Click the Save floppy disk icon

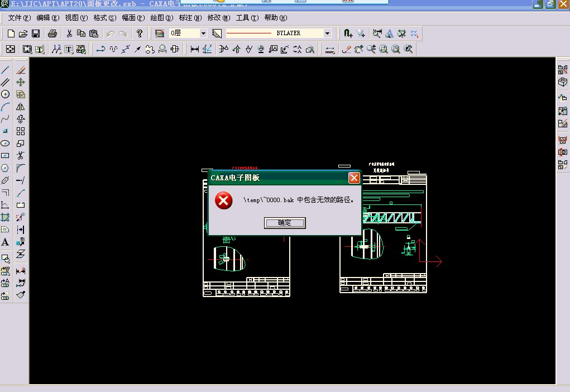pyautogui.click(x=36, y=34)
